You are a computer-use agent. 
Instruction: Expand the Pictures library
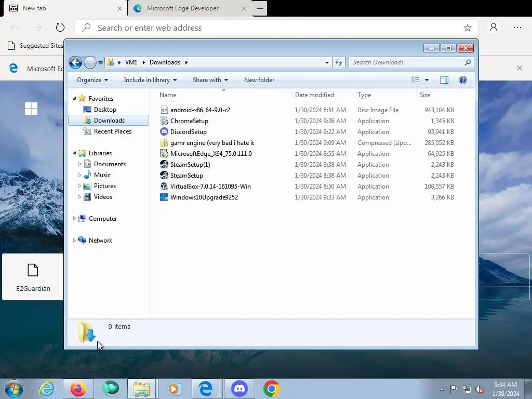pyautogui.click(x=79, y=186)
